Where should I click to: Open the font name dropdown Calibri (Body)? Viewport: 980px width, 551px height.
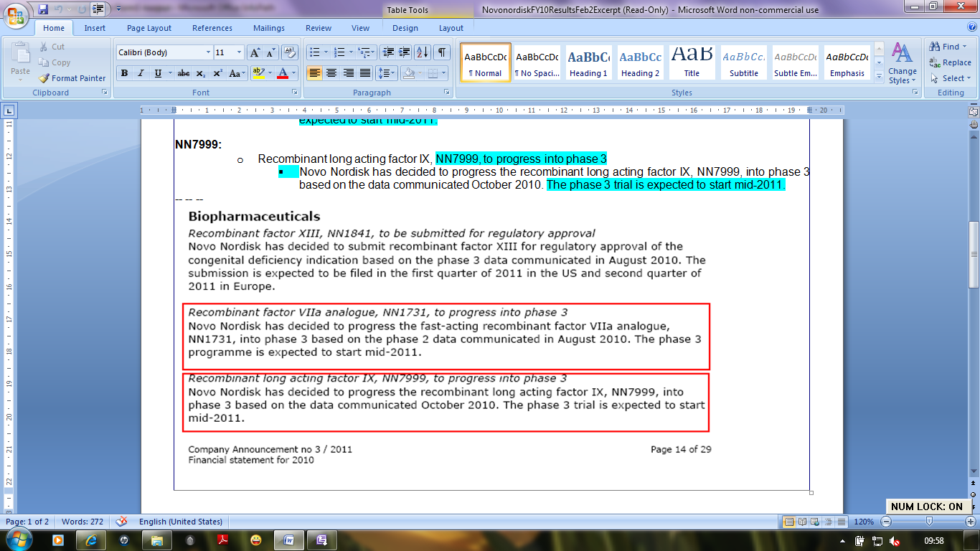pyautogui.click(x=164, y=52)
